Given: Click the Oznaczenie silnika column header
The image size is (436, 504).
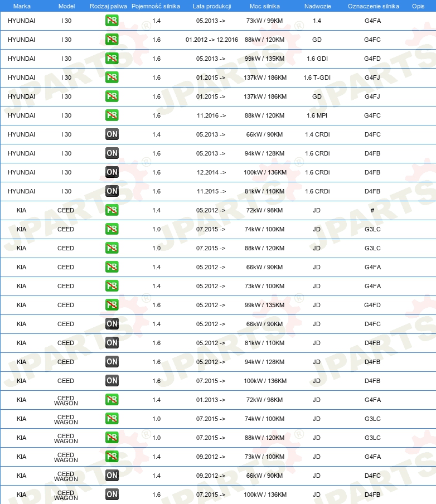Looking at the screenshot, I should (x=374, y=6).
